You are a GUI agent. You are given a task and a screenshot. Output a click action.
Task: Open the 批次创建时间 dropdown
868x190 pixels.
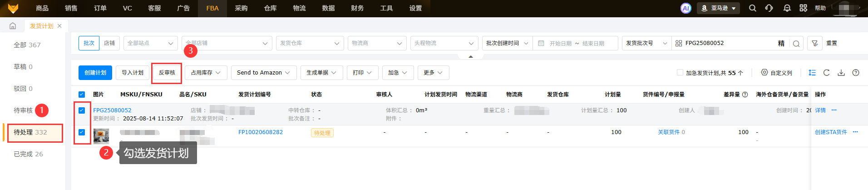507,43
